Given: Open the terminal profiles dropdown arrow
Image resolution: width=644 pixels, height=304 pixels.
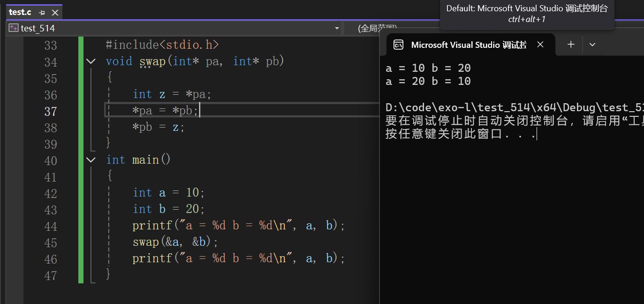Looking at the screenshot, I should pos(592,45).
